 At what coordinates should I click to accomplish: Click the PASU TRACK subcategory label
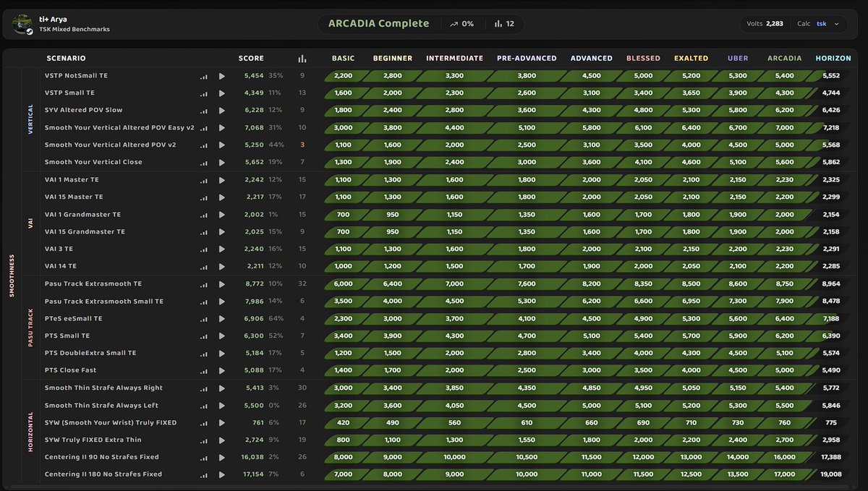click(31, 328)
